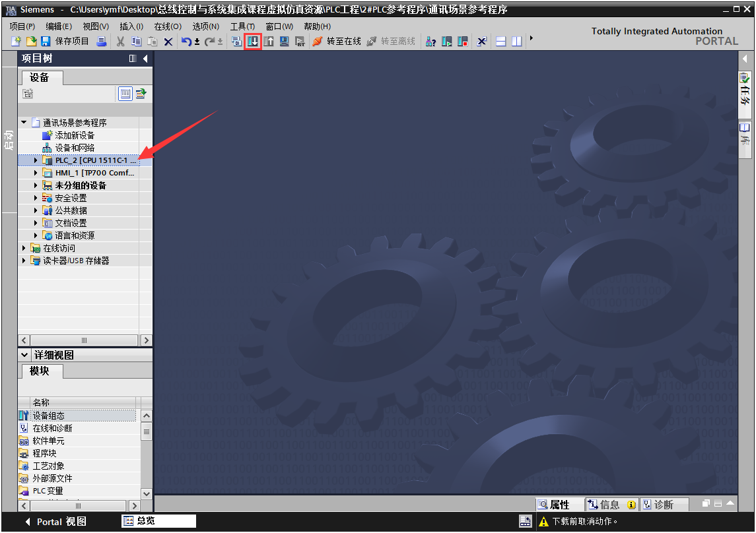Image resolution: width=756 pixels, height=533 pixels.
Task: Open the 编辑(E) menu
Action: tap(59, 26)
